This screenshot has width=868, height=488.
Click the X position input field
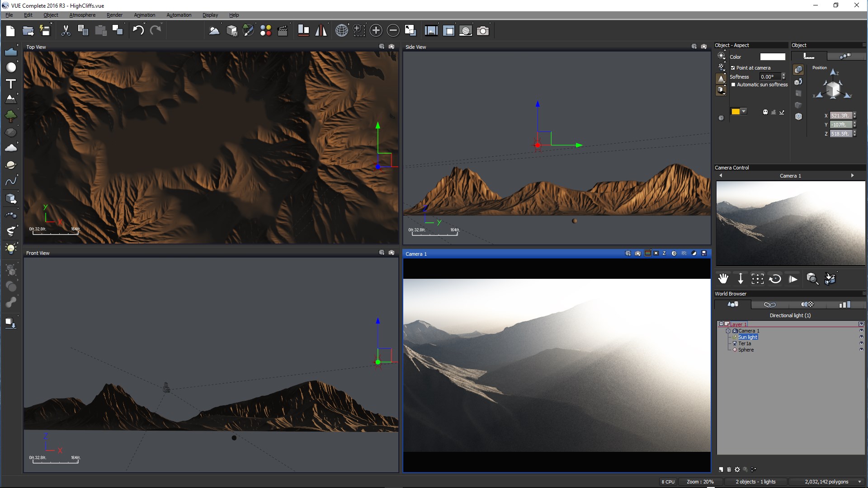pos(840,116)
